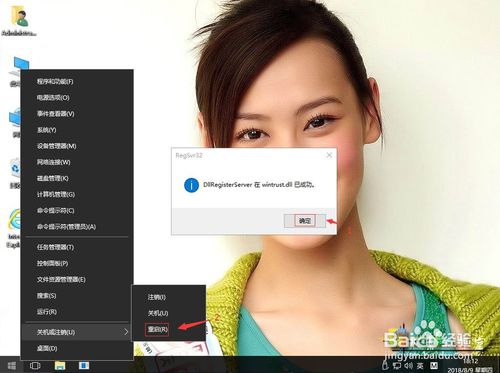The width and height of the screenshot is (500, 373).
Task: Switch the 英 input language indicator
Action: pos(420,366)
